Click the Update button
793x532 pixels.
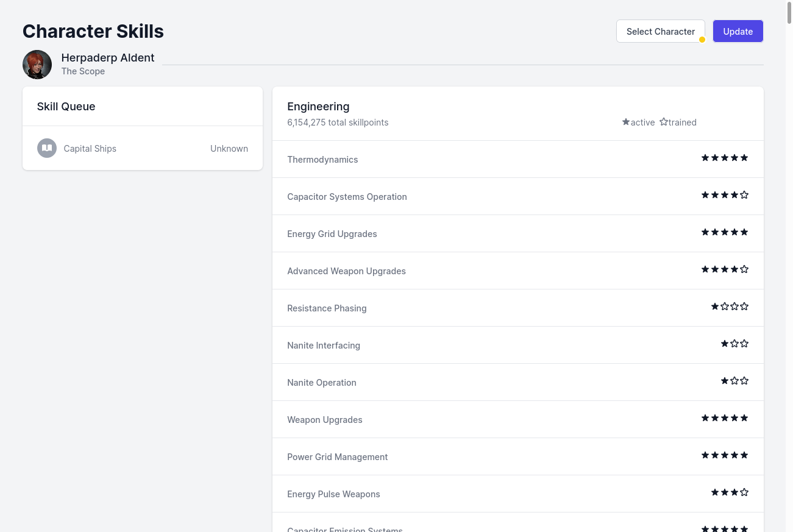(738, 32)
